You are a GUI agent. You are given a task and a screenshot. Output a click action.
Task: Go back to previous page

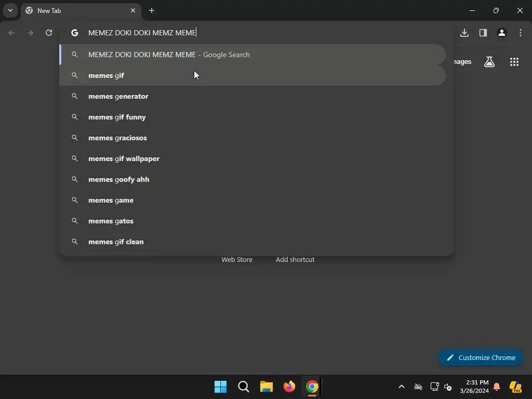click(11, 33)
